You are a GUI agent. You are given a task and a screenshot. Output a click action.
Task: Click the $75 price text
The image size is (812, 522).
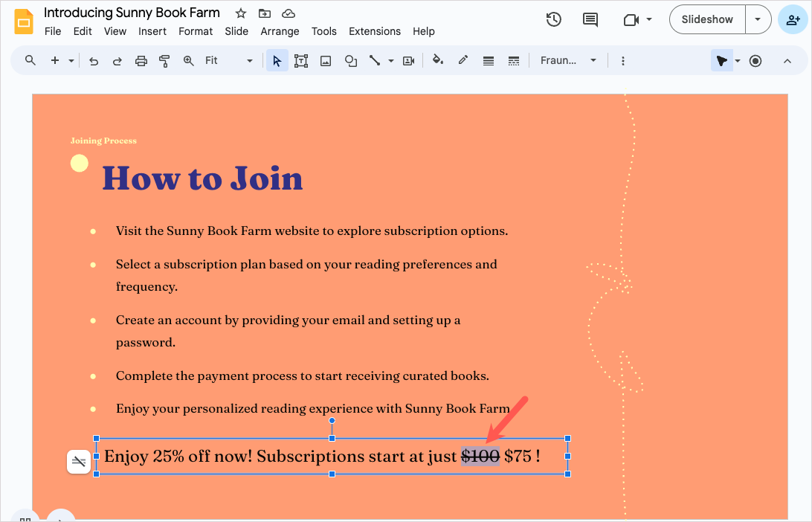[518, 457]
